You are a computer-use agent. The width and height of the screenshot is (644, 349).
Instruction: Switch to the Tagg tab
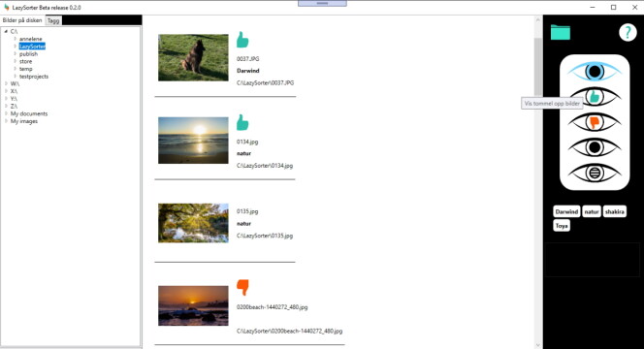[53, 20]
